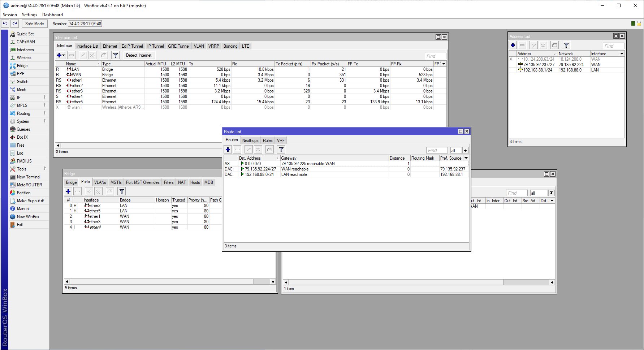Open Log in the sidebar
Screen dimensions: 644x350
pyautogui.click(x=20, y=153)
